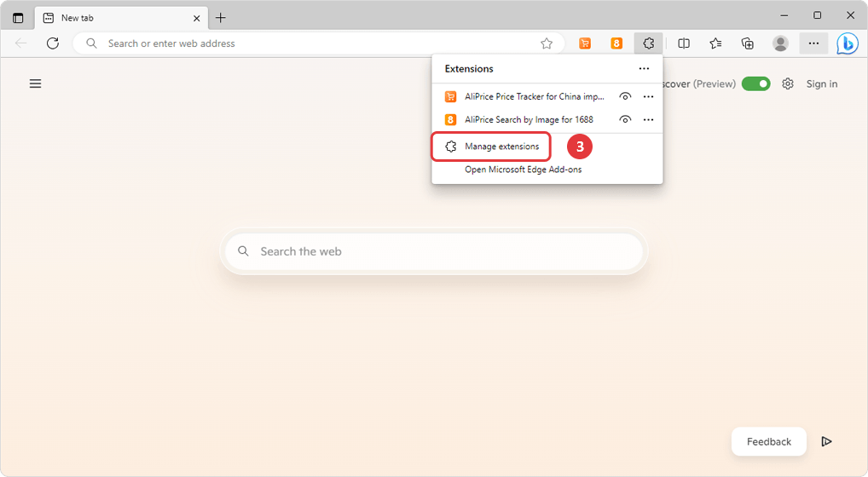Toggle visibility of AliPrice Price Tracker extension
Screen dimensions: 868x477
tap(625, 96)
